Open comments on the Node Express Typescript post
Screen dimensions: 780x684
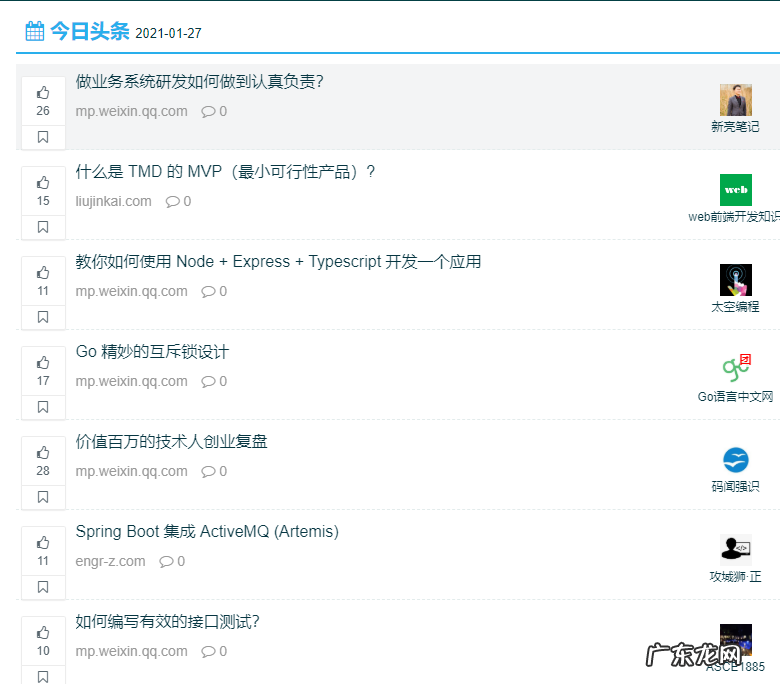pyautogui.click(x=214, y=292)
